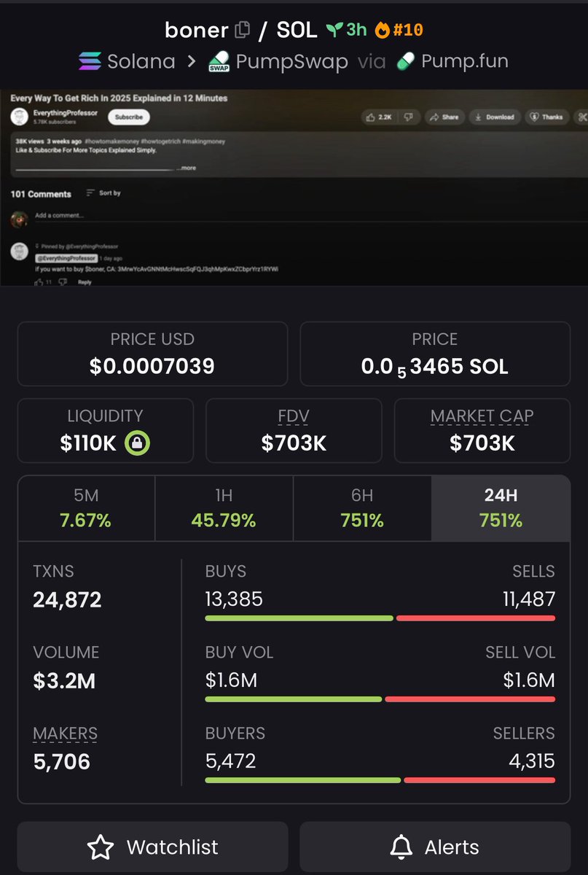Click the VOLUME value $3.2M

[x=64, y=681]
